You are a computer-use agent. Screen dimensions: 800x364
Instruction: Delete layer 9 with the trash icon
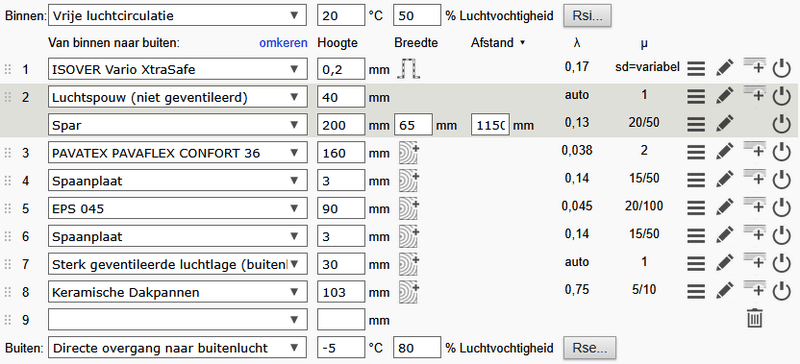(x=755, y=318)
